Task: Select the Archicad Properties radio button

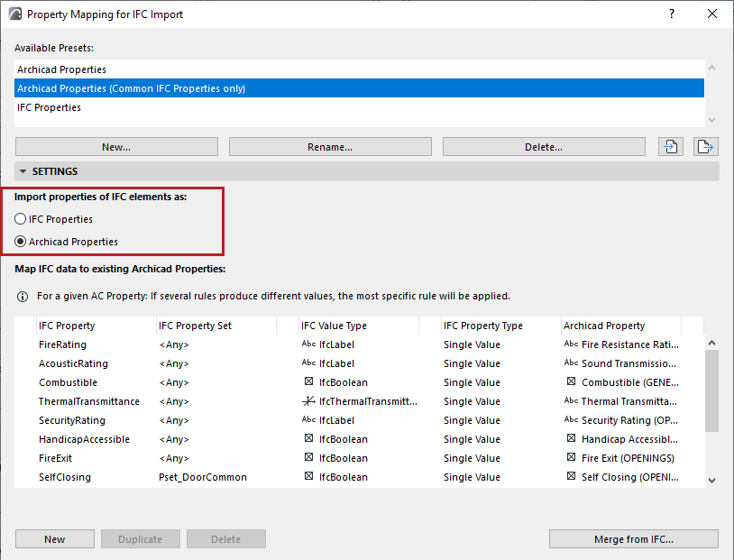Action: [21, 242]
